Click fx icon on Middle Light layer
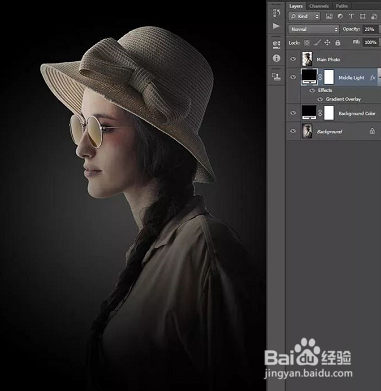This screenshot has width=381, height=391. click(x=373, y=78)
